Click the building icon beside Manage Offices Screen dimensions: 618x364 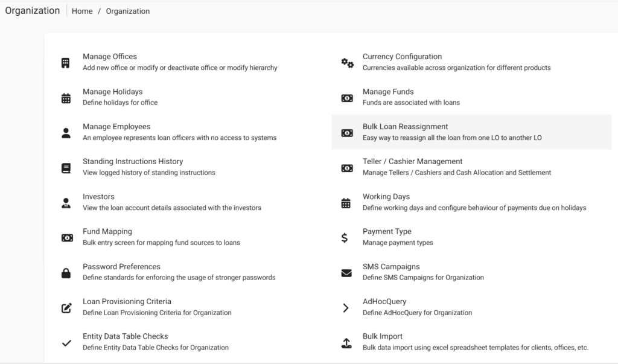[x=66, y=63]
